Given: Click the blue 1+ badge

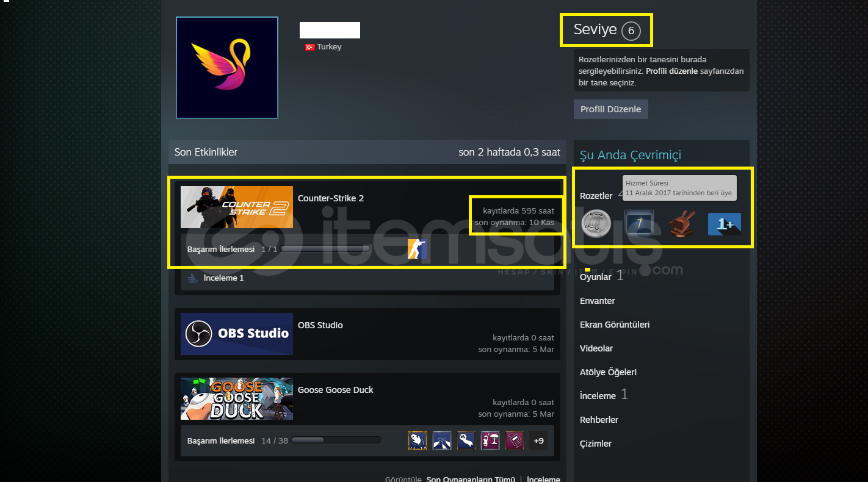Looking at the screenshot, I should 725,224.
